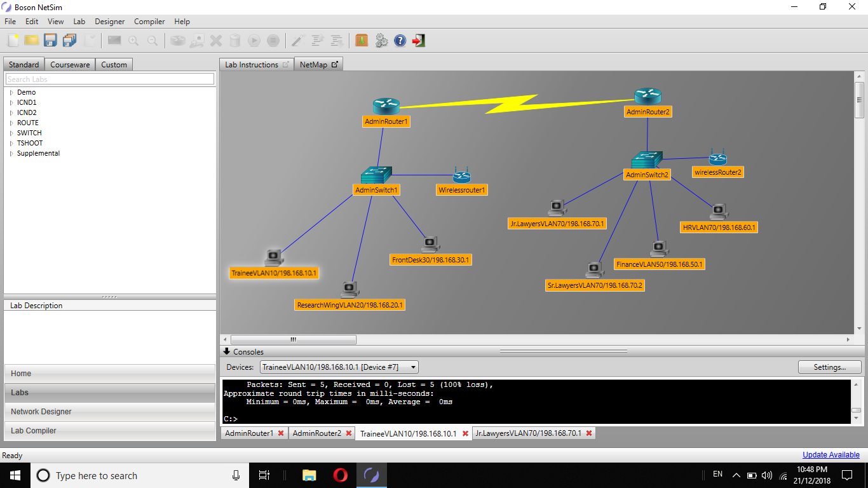Image resolution: width=868 pixels, height=488 pixels.
Task: Open the TraineeVLAN10 workstation device
Action: [273, 257]
